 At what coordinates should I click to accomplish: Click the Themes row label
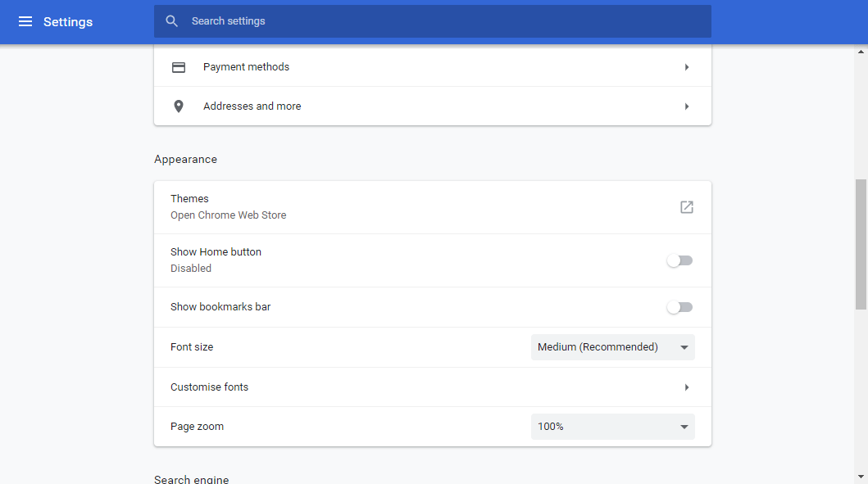[189, 198]
